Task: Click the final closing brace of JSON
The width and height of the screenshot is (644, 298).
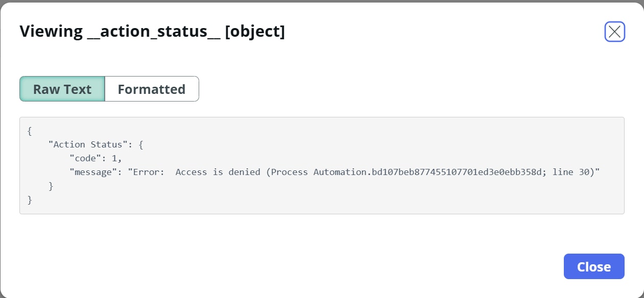Action: click(30, 200)
